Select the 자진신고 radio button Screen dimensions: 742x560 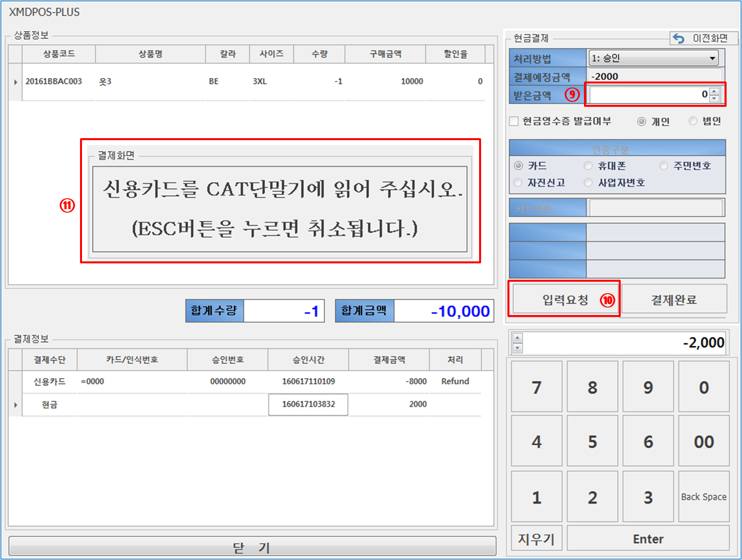(518, 182)
